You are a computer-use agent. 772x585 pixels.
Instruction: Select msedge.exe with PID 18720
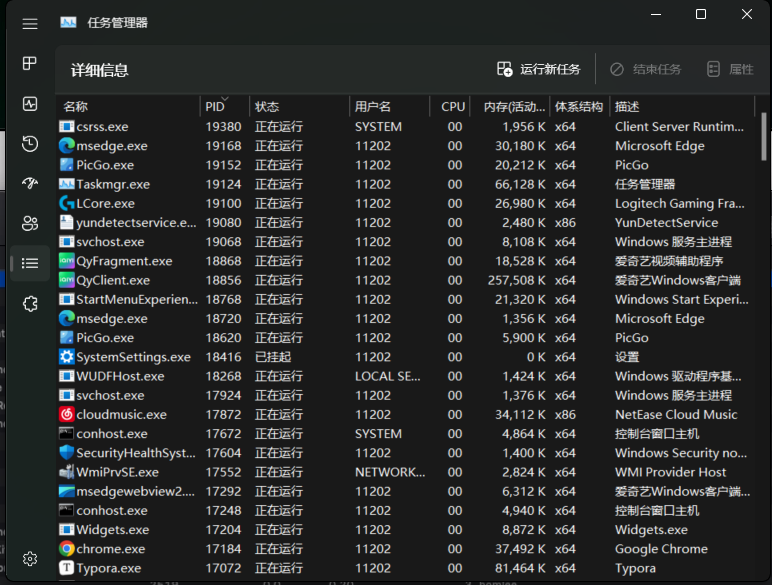[112, 319]
